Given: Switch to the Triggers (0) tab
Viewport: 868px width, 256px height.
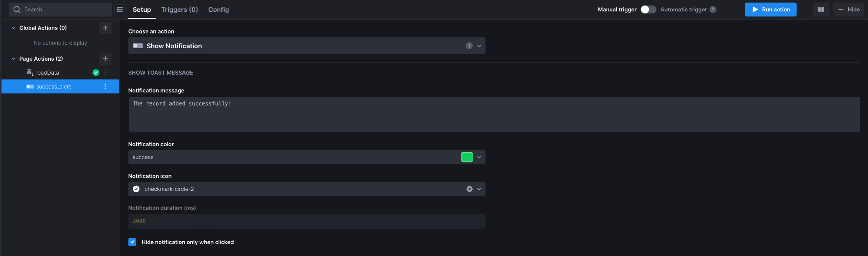Looking at the screenshot, I should click(179, 10).
